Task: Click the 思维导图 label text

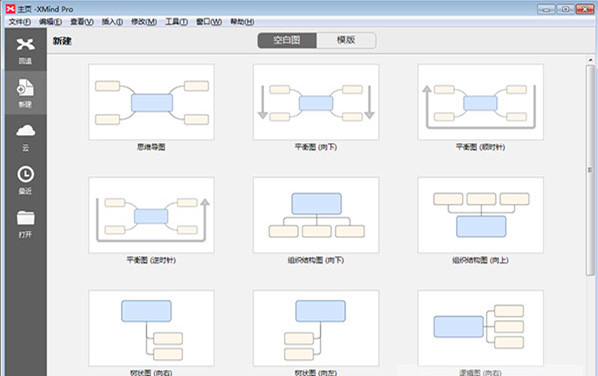Action: (x=151, y=147)
